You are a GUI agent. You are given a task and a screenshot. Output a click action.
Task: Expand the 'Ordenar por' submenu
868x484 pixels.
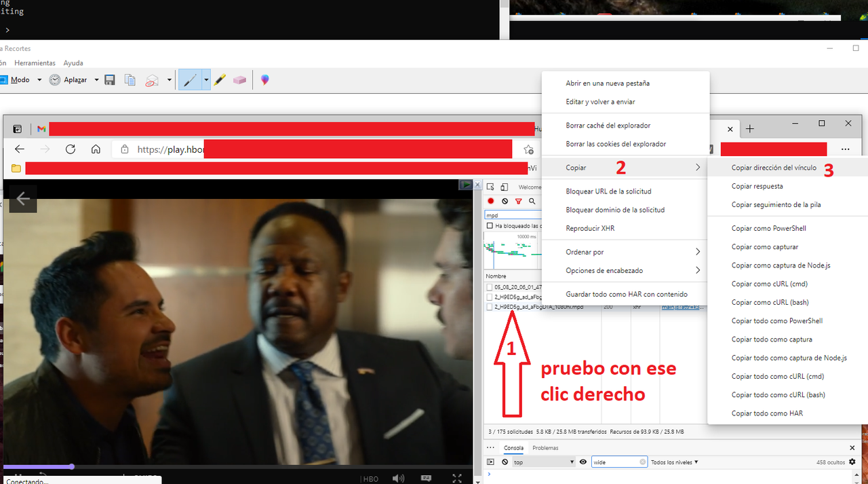pos(625,252)
